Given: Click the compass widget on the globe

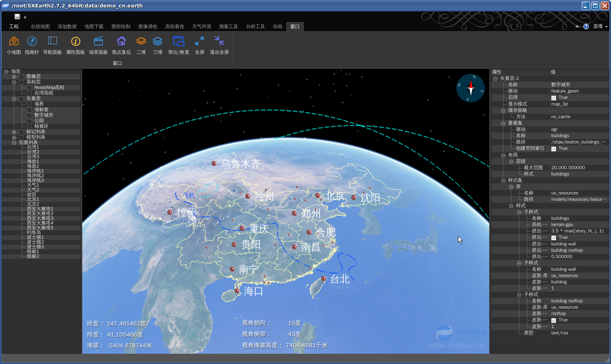Looking at the screenshot, I should [x=471, y=88].
